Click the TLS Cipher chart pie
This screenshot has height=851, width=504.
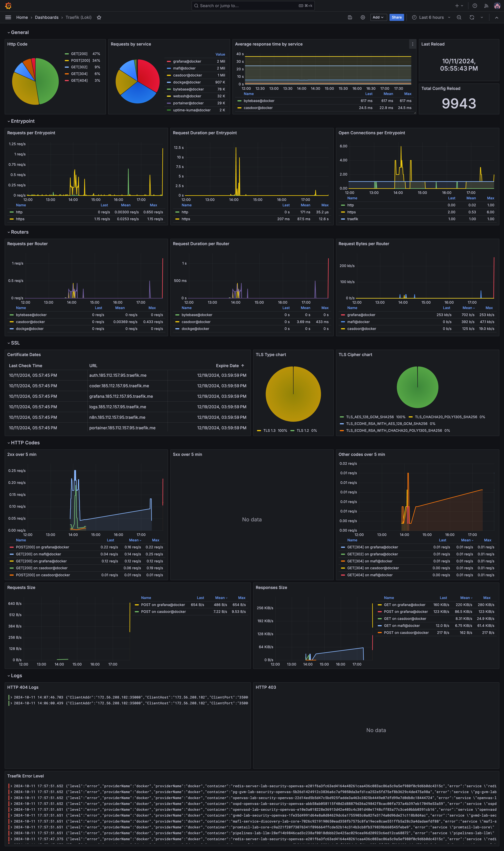417,387
